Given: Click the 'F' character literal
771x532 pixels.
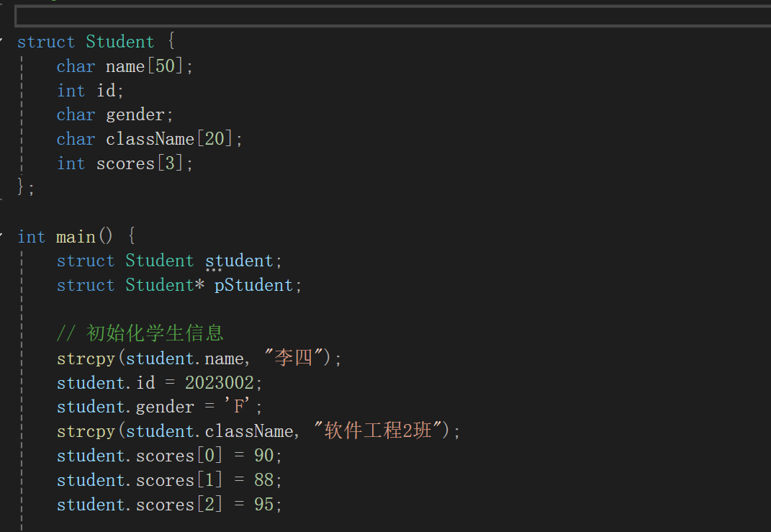Looking at the screenshot, I should click(x=237, y=407).
